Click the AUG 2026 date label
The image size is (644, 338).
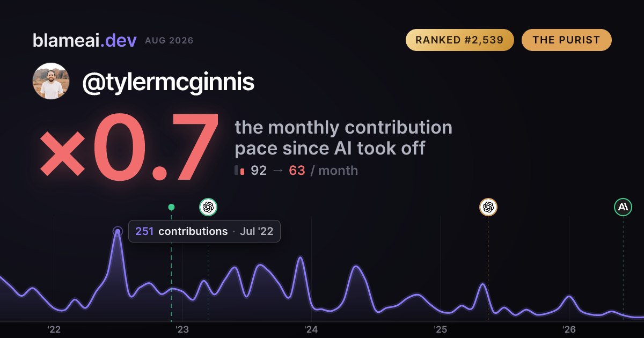tap(169, 41)
